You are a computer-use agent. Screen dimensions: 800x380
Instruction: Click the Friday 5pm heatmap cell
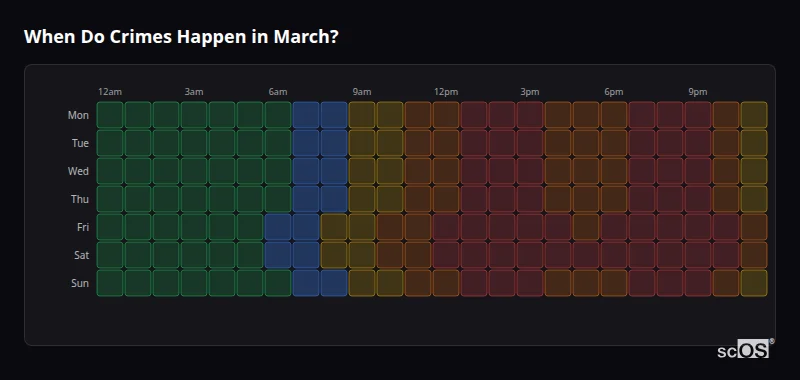[586, 227]
